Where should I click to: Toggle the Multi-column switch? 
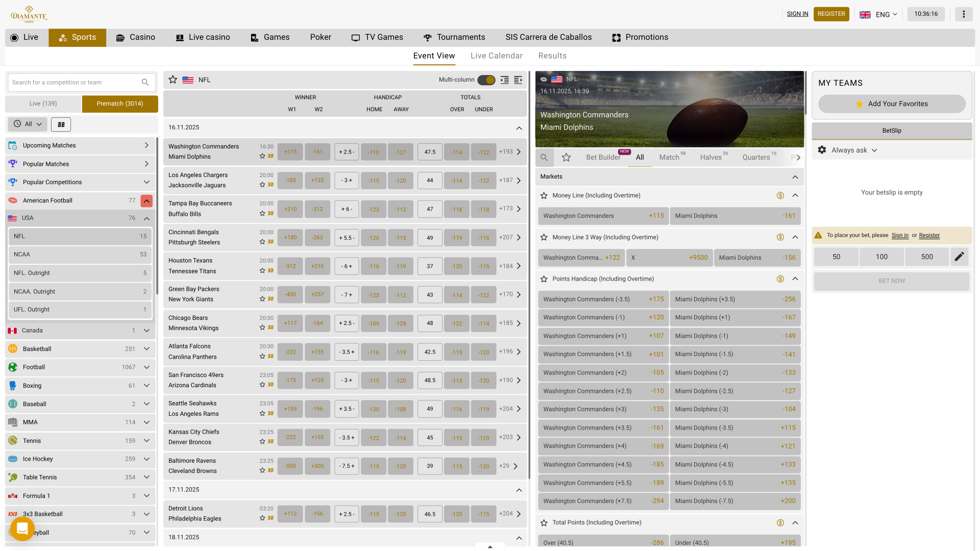tap(486, 80)
